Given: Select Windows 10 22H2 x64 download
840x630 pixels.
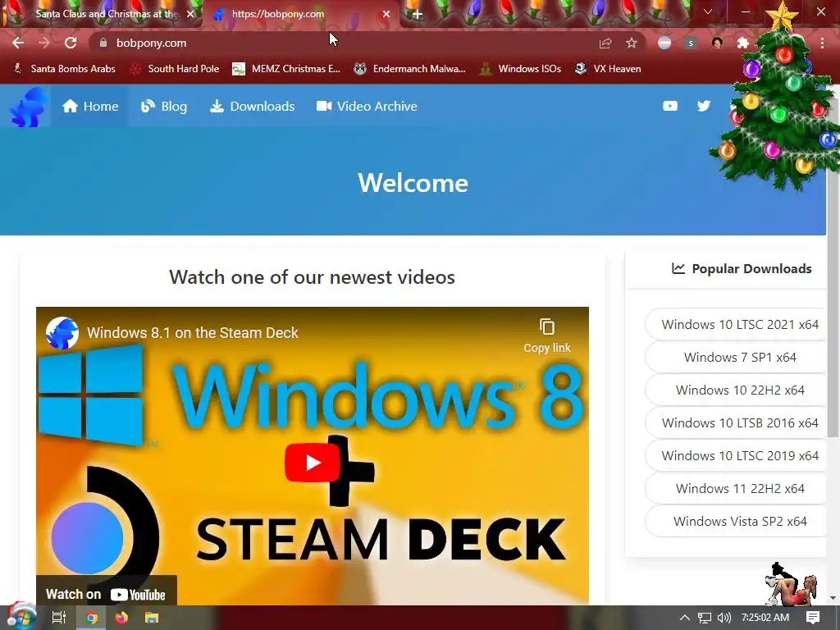Looking at the screenshot, I should (x=736, y=390).
